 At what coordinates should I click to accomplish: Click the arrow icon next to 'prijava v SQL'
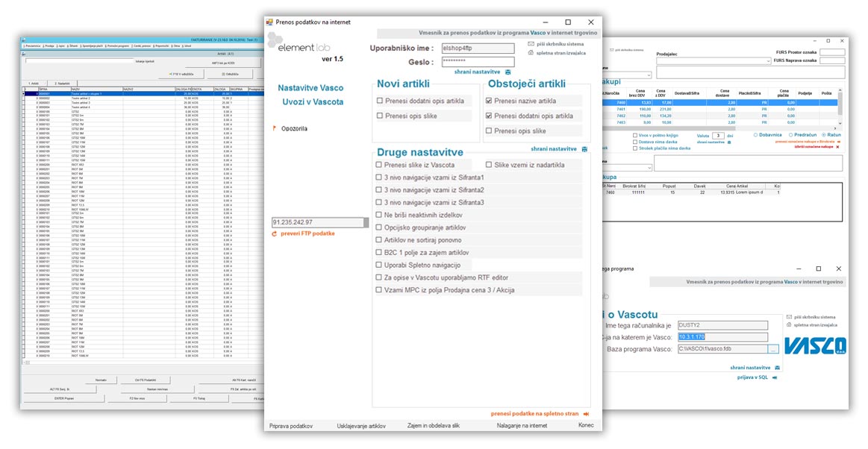[x=775, y=377]
